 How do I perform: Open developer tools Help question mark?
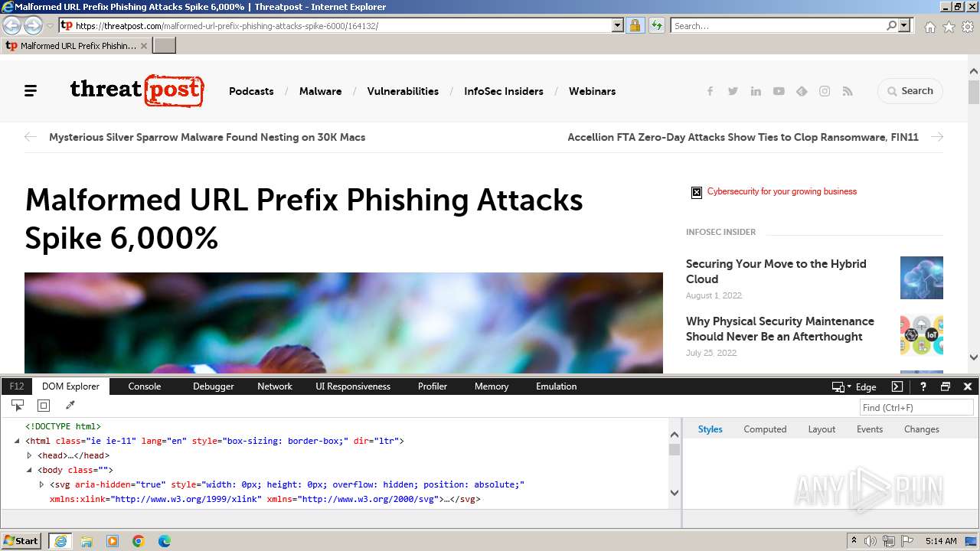coord(923,386)
